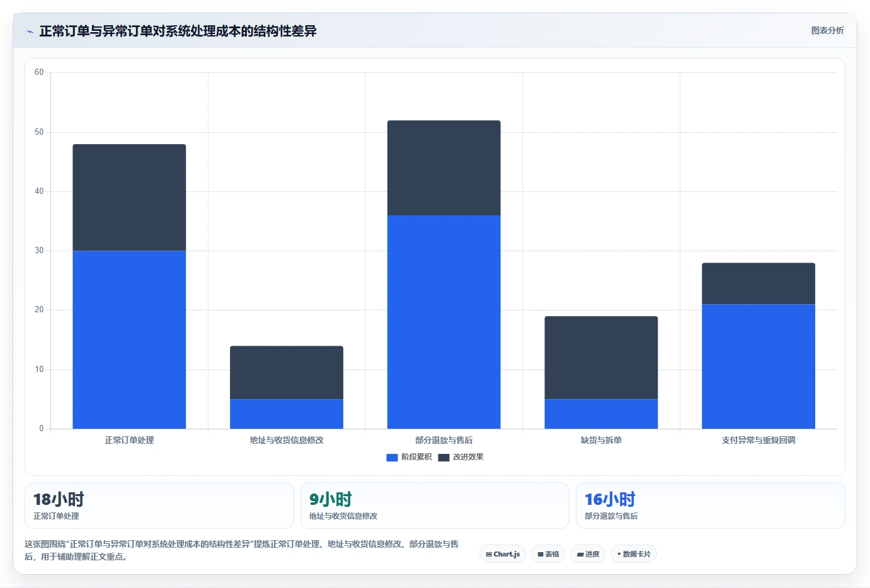
Task: Click blue bar segment for 地址与收货信息修改
Action: click(287, 414)
